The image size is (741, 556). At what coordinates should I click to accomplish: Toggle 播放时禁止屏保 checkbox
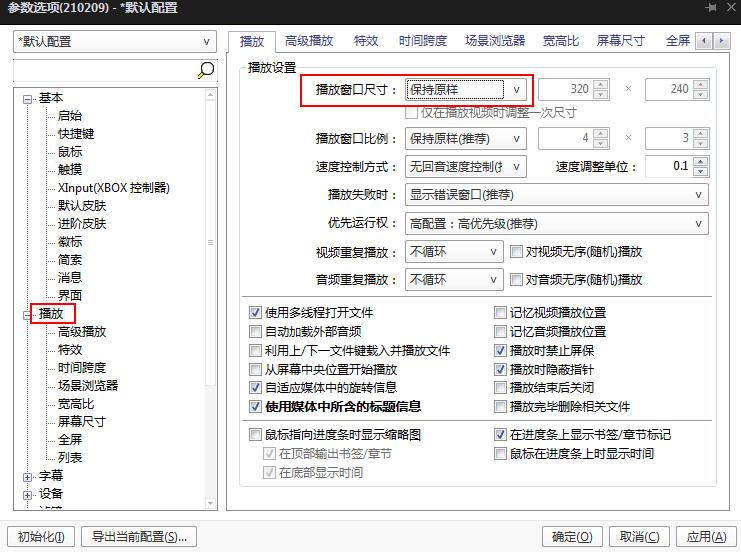[x=500, y=350]
